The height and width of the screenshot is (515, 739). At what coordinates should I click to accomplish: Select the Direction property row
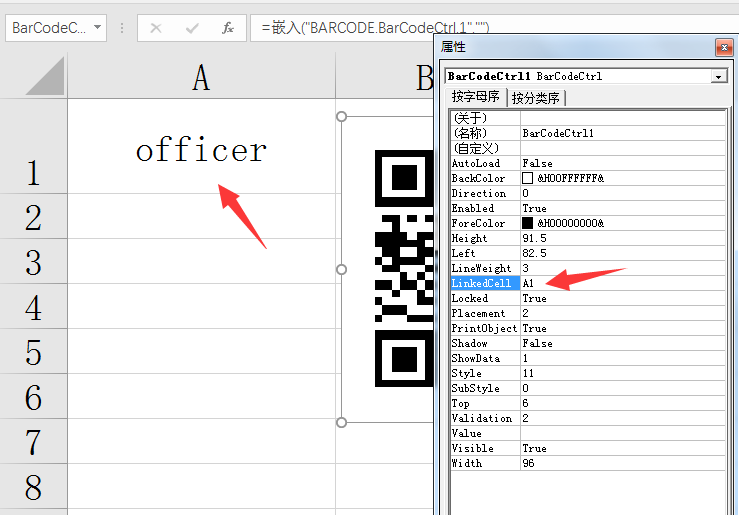pyautogui.click(x=588, y=193)
